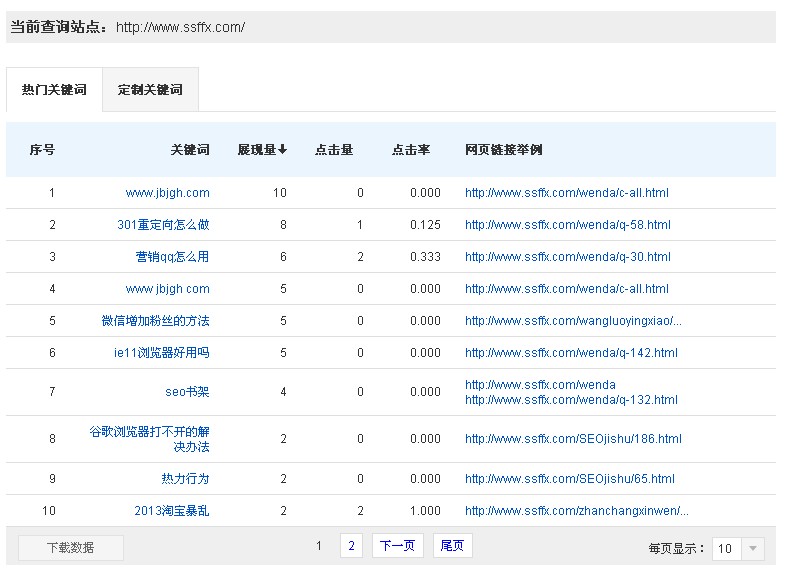Sort by 展现量 down arrow
This screenshot has width=797, height=584.
point(262,149)
